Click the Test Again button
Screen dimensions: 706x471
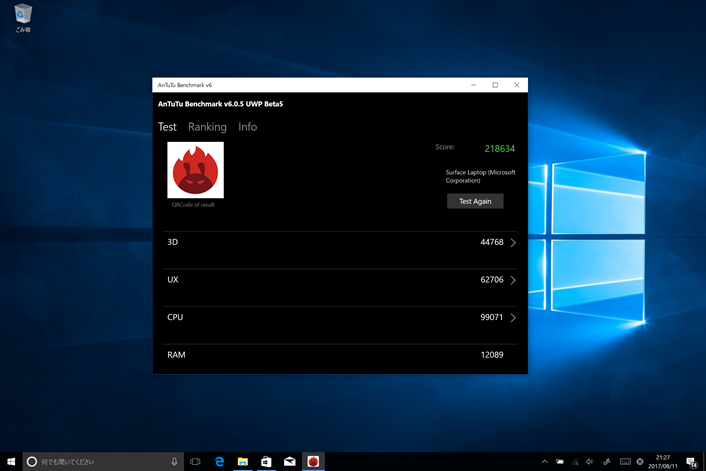[475, 201]
